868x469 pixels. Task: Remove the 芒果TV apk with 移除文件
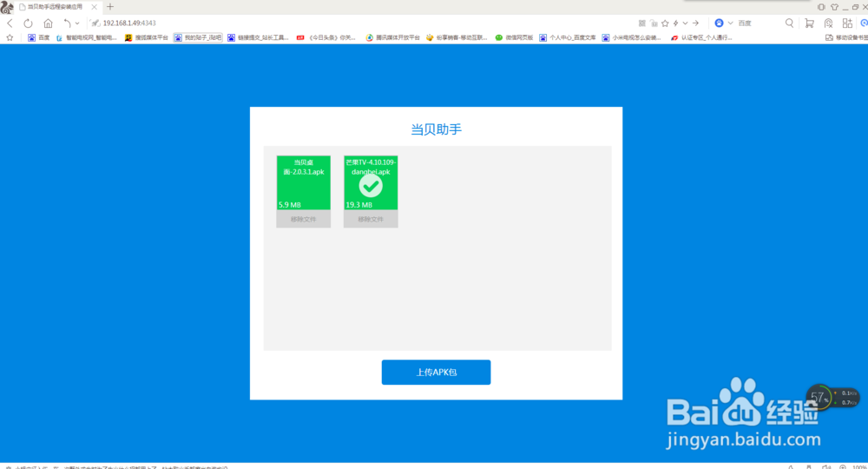tap(371, 219)
